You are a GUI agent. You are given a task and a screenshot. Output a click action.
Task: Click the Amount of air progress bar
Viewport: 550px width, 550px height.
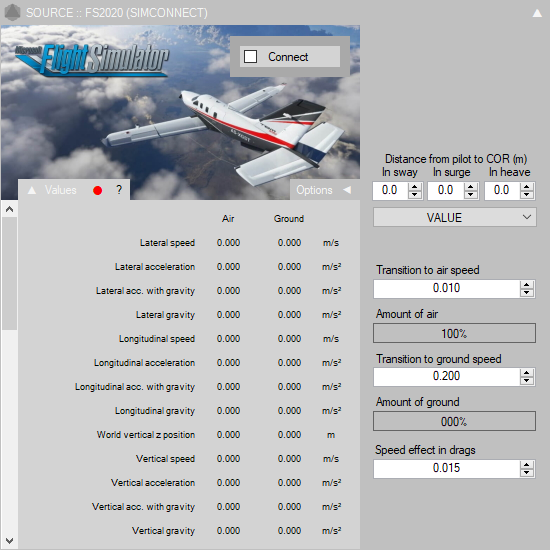point(454,333)
